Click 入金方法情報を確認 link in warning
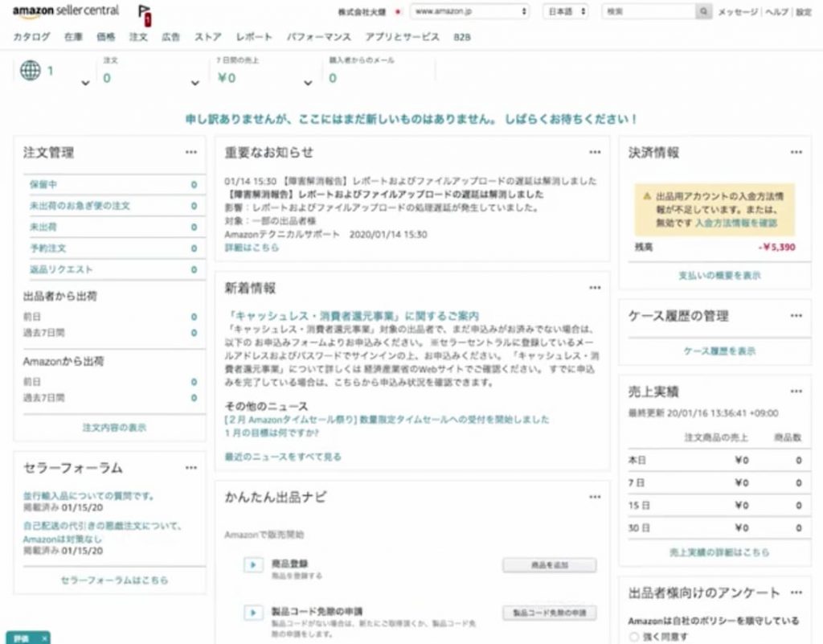 point(736,223)
